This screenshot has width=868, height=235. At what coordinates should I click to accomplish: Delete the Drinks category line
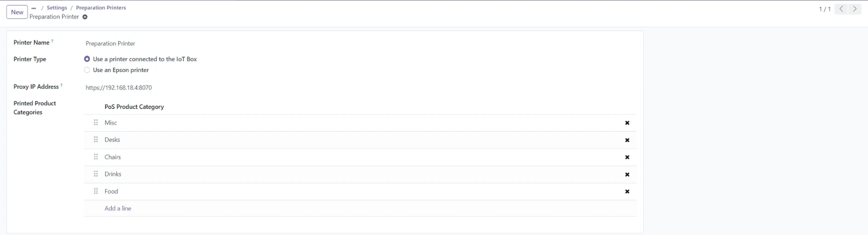(627, 175)
